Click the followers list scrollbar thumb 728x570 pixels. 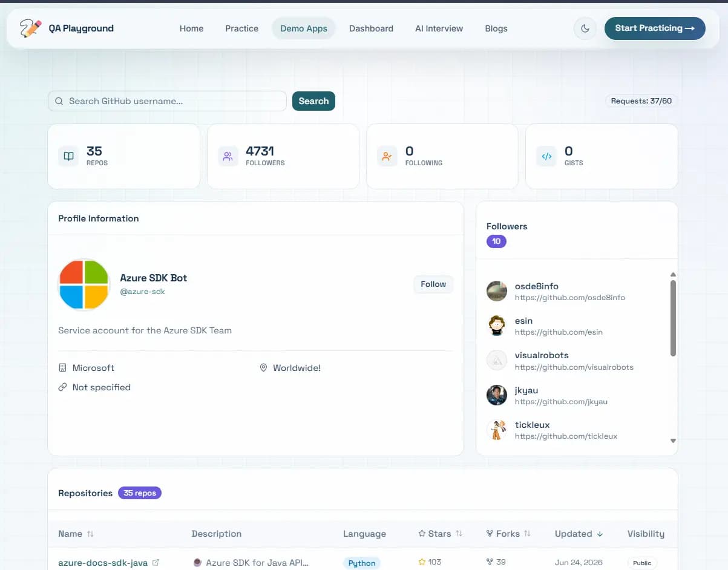tap(673, 318)
